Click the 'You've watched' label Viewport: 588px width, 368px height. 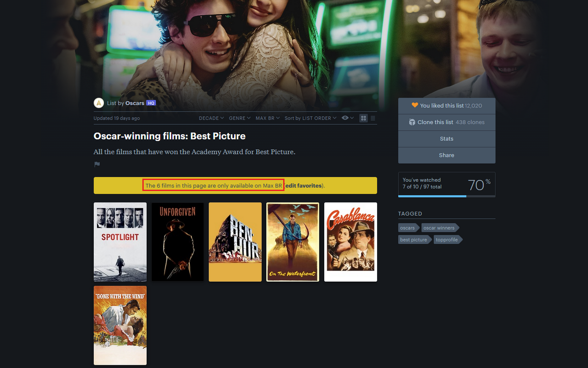click(422, 180)
